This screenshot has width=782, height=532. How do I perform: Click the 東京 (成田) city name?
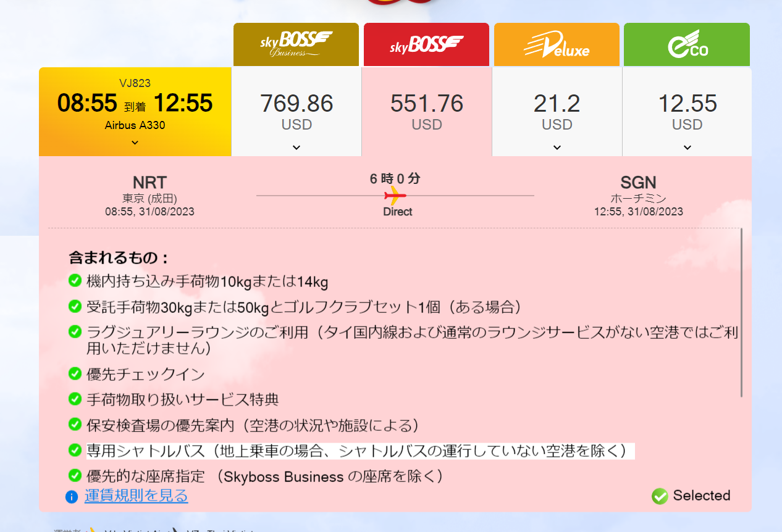point(149,199)
